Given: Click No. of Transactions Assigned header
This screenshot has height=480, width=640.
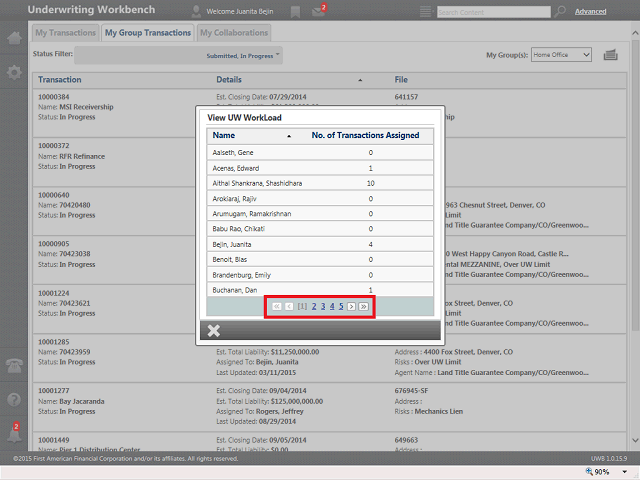Looking at the screenshot, I should (x=365, y=135).
